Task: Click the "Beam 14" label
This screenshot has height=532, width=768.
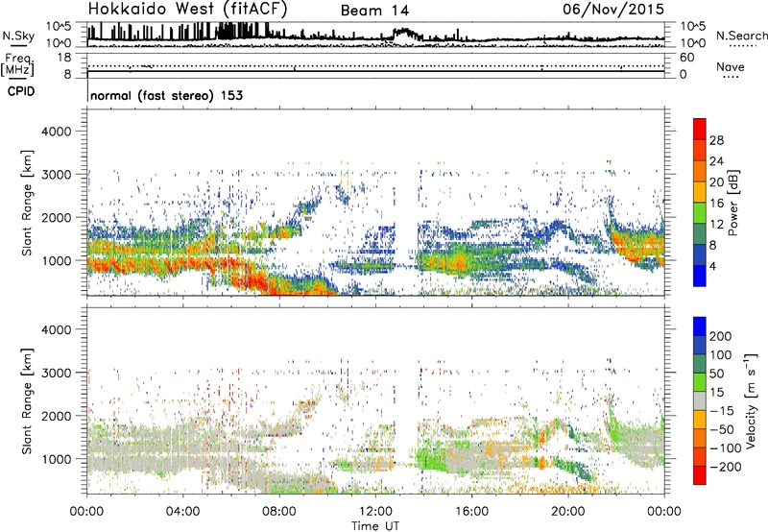Action: pos(374,11)
